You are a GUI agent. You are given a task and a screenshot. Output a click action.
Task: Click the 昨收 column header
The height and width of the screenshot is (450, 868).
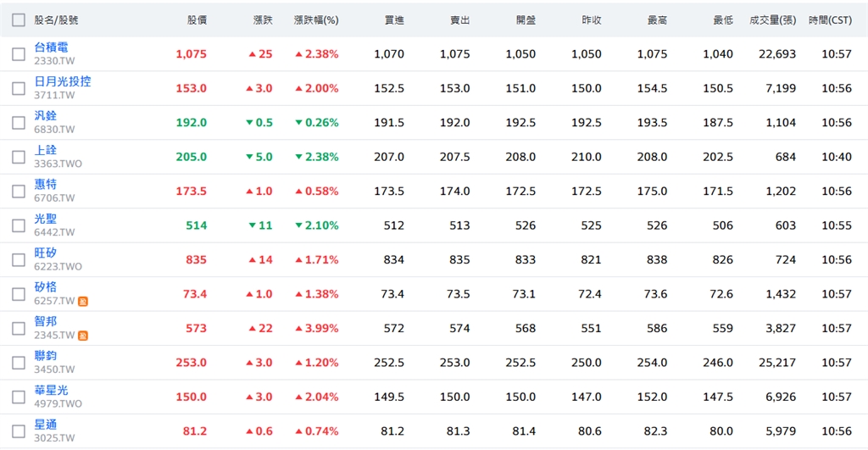click(x=591, y=19)
